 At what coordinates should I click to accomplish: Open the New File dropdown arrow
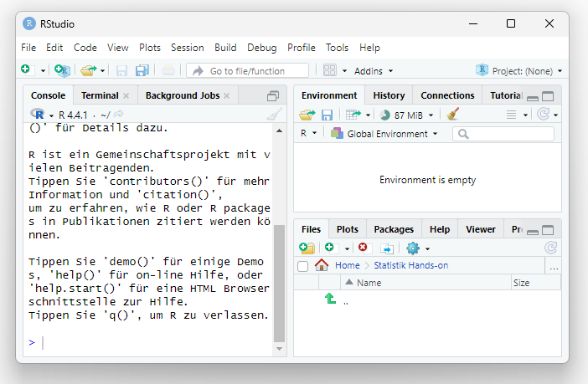point(43,71)
